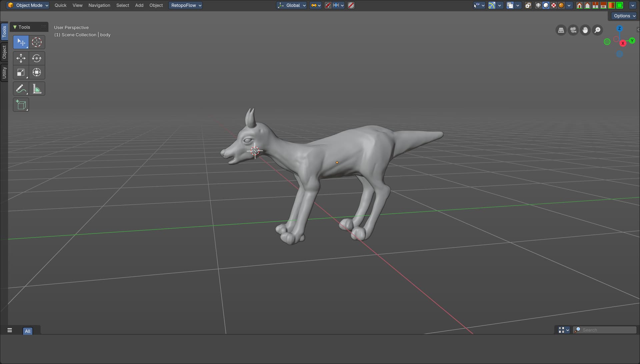
Task: Pick the Measure tool
Action: pyautogui.click(x=37, y=89)
